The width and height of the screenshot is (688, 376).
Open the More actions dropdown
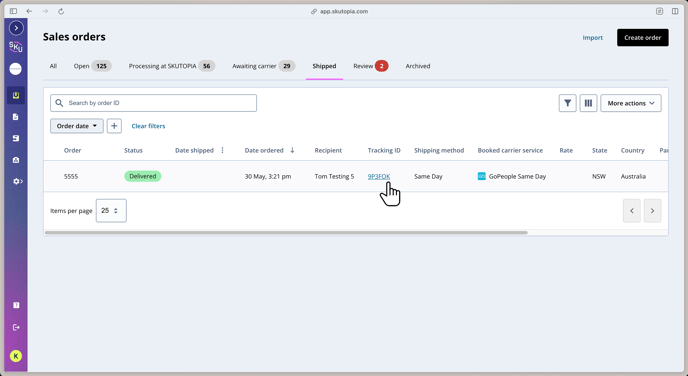[631, 103]
